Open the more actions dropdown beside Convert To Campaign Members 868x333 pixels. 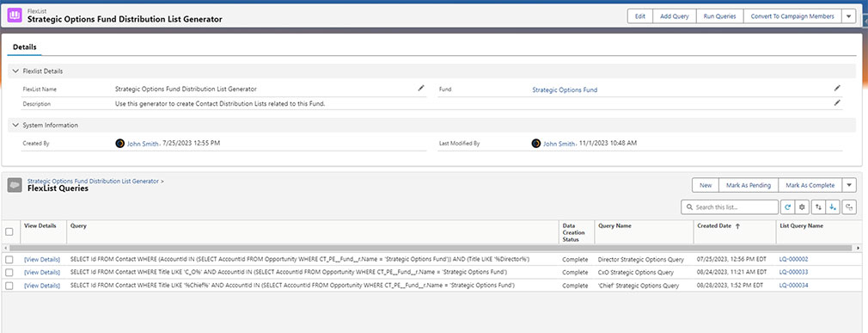[x=848, y=16]
